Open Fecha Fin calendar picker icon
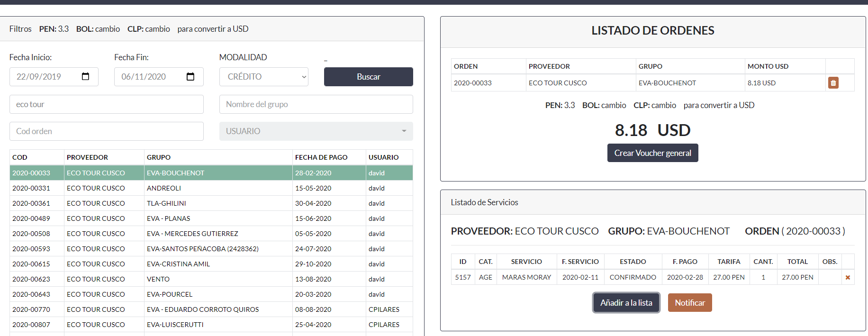The height and width of the screenshot is (336, 868). click(190, 77)
